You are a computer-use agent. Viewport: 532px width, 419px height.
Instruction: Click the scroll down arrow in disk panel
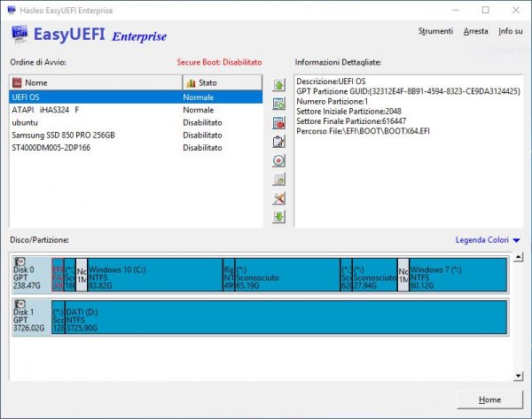tap(518, 376)
